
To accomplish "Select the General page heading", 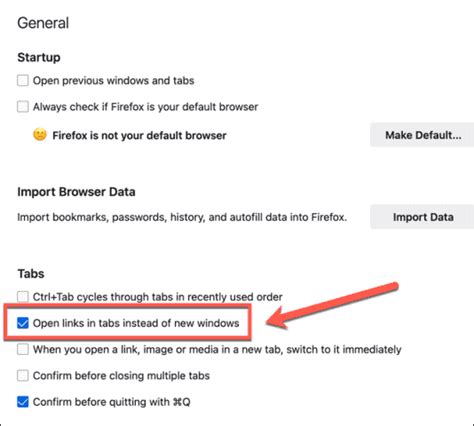I will click(43, 23).
